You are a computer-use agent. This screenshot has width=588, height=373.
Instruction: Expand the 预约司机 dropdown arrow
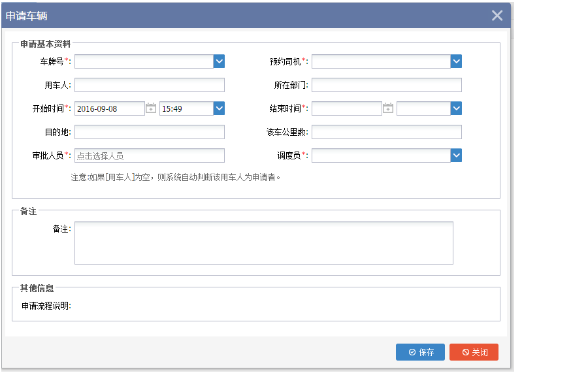point(456,61)
